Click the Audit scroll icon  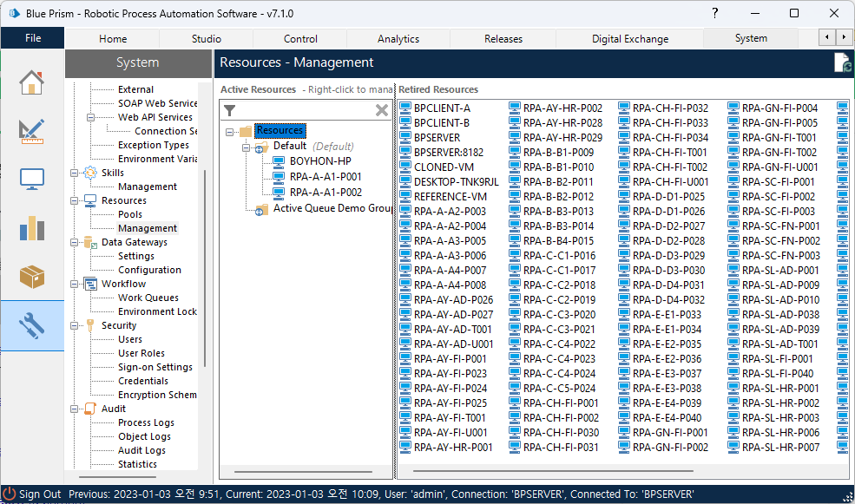(x=90, y=409)
